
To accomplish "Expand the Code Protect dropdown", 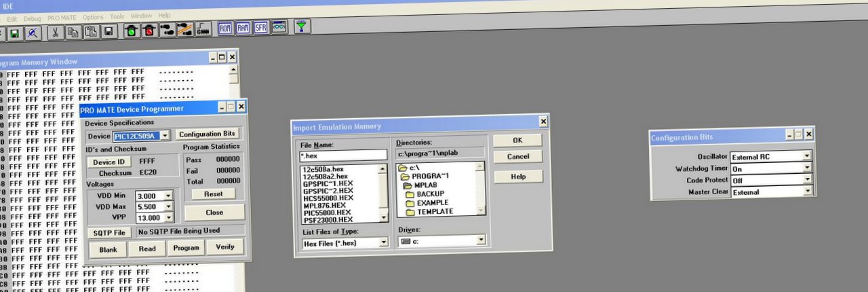I will [807, 180].
